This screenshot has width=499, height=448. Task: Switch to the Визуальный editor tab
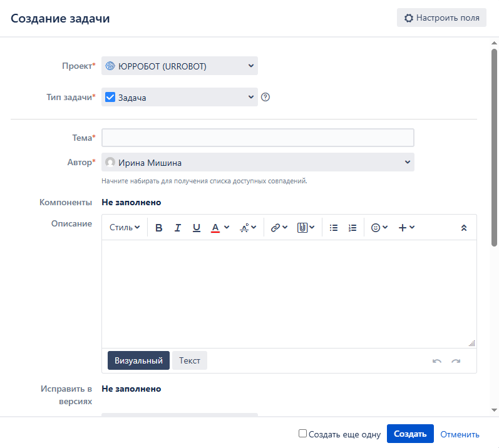coord(138,360)
